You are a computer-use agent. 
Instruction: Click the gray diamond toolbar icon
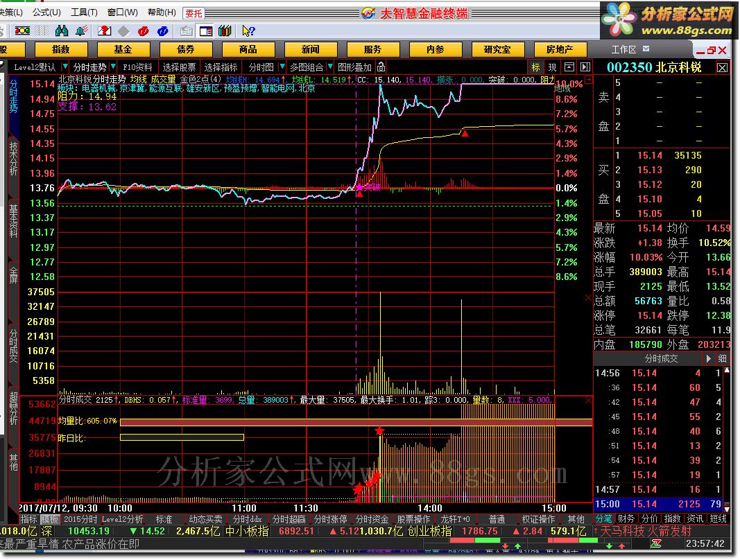click(x=123, y=31)
